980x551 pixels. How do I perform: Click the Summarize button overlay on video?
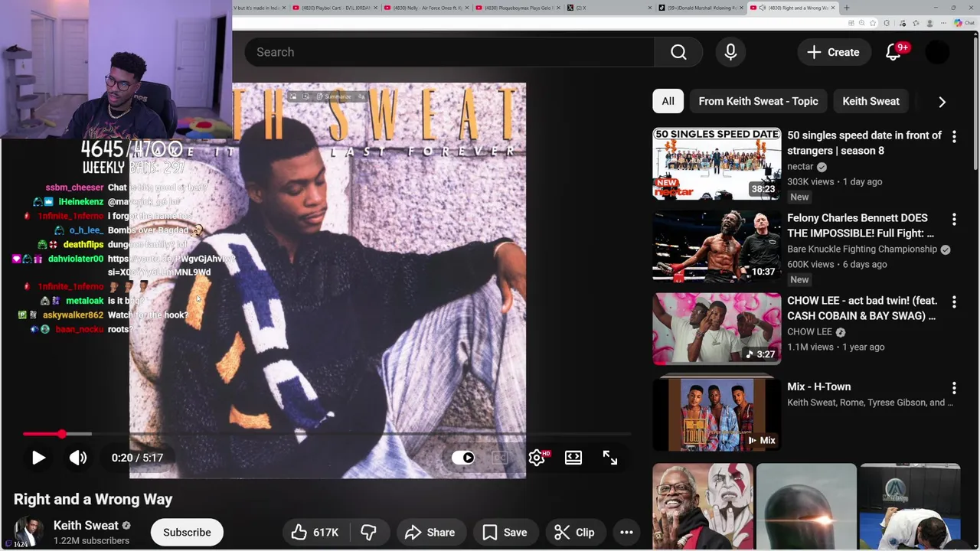tap(332, 96)
